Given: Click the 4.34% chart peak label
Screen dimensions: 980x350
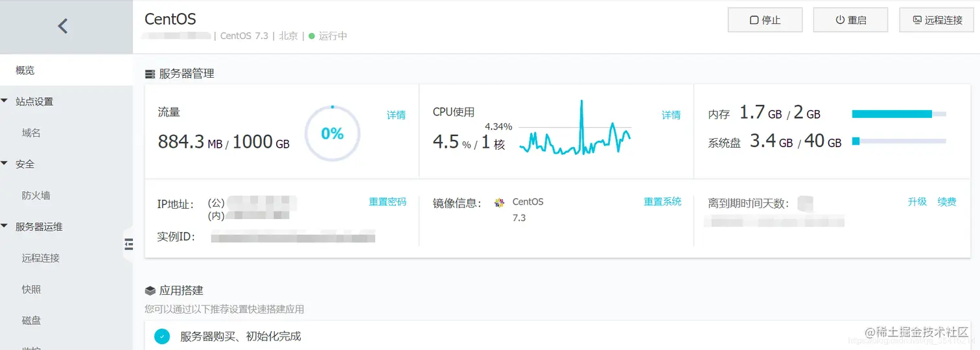Looking at the screenshot, I should pyautogui.click(x=498, y=126).
